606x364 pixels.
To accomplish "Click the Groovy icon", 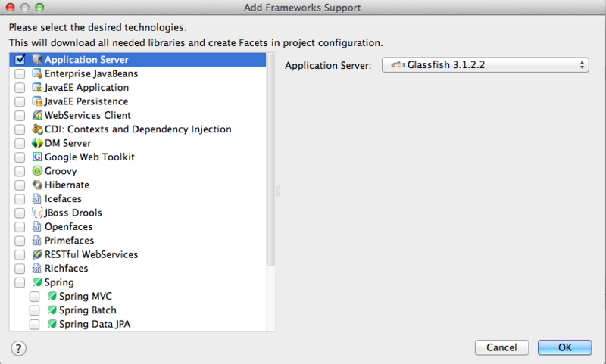I will point(37,170).
